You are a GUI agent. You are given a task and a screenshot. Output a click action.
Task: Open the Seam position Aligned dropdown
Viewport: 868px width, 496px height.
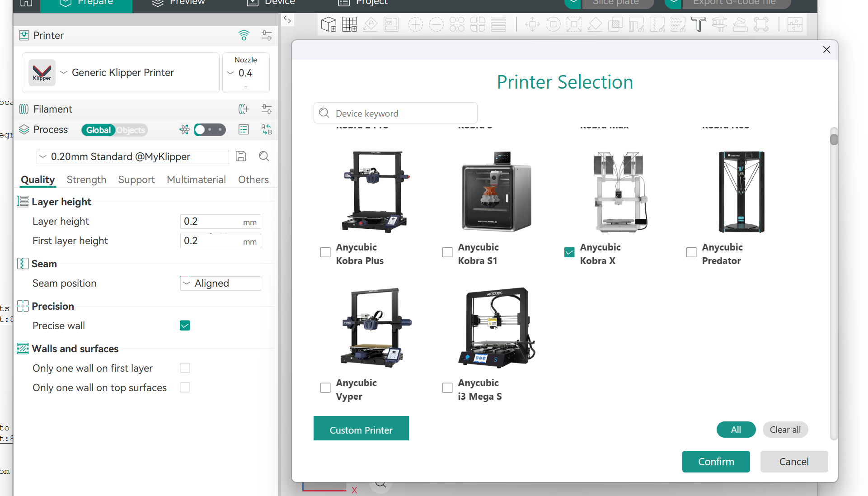(221, 283)
